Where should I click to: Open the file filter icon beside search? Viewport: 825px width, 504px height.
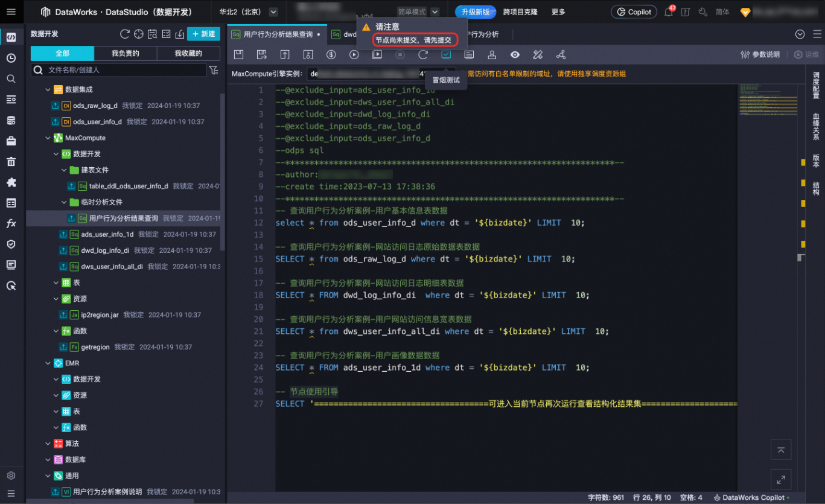pos(214,71)
